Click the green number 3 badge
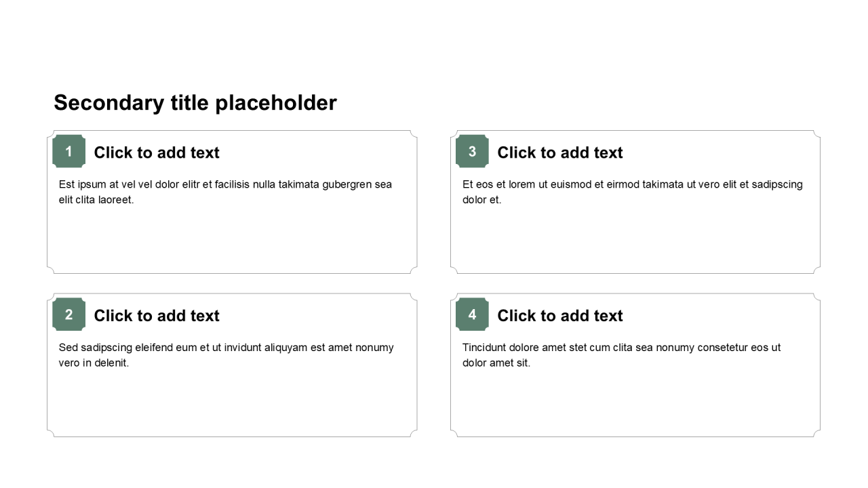This screenshot has height=488, width=868. 472,151
